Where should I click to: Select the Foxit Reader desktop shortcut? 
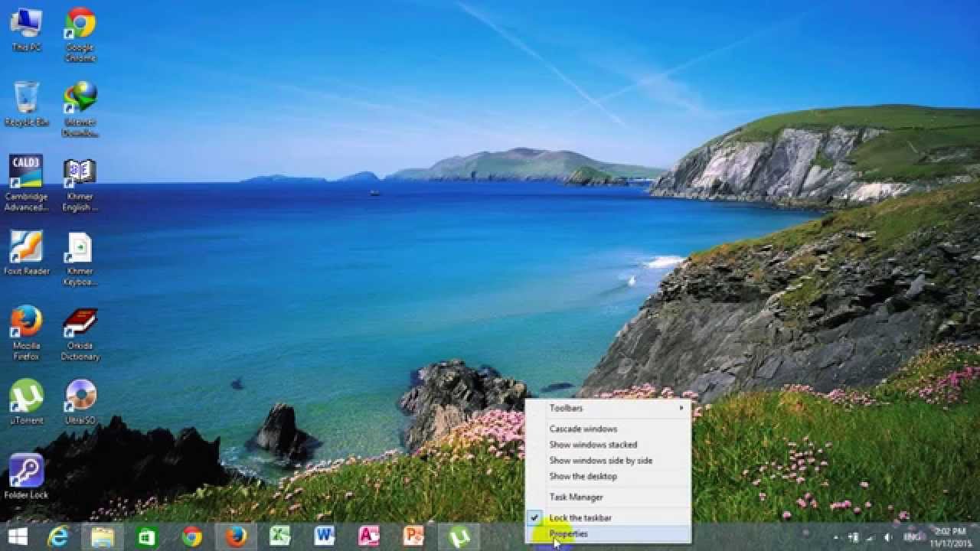coord(26,253)
